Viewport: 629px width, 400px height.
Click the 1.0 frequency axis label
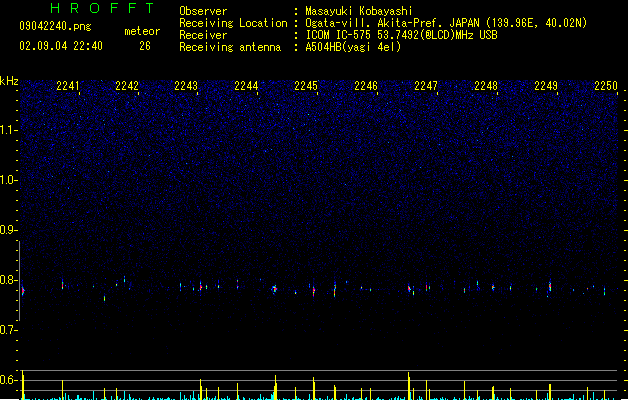(x=8, y=180)
